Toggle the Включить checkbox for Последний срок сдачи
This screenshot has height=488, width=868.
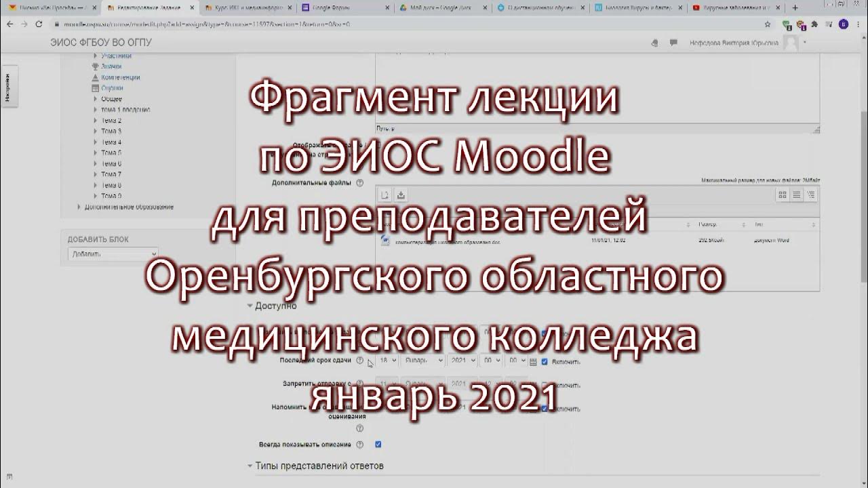[545, 361]
